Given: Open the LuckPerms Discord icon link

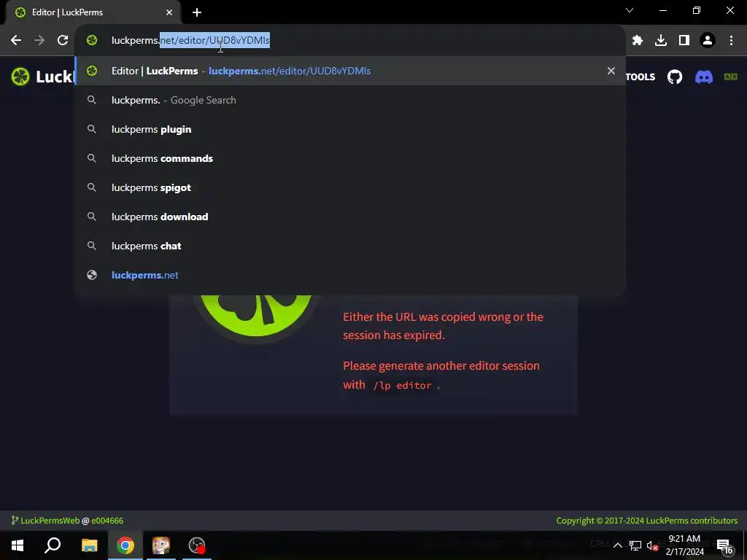Looking at the screenshot, I should [704, 77].
